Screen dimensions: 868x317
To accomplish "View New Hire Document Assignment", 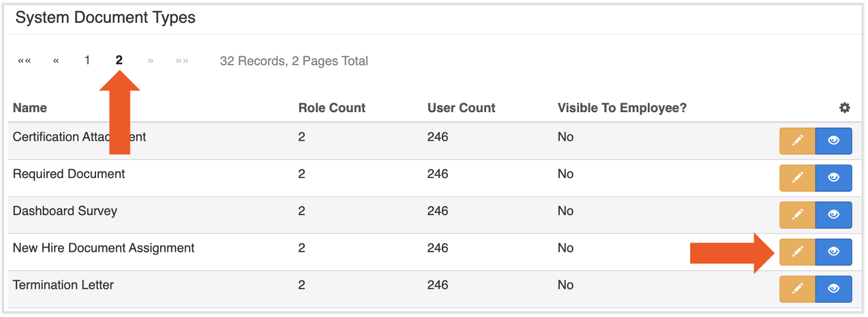I will 833,252.
